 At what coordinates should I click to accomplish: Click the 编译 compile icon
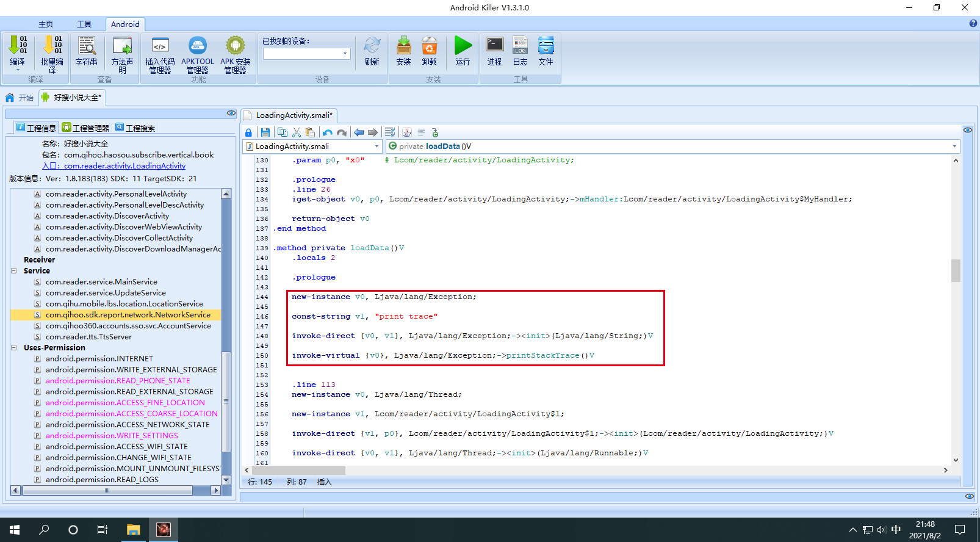(x=18, y=46)
